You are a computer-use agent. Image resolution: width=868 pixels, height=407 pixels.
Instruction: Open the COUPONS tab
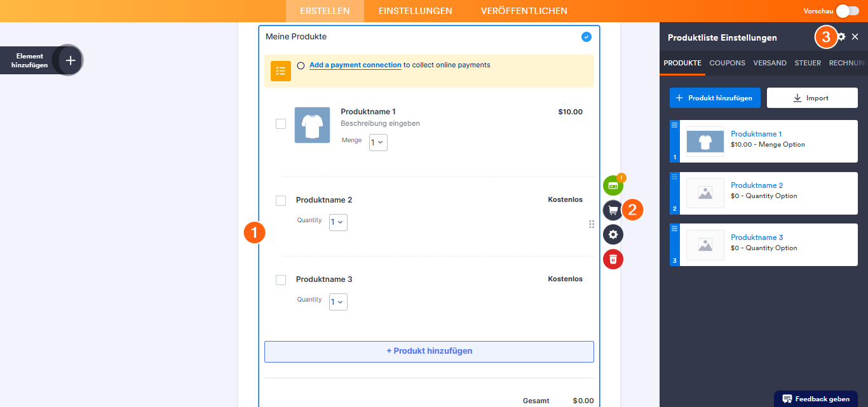(x=727, y=63)
